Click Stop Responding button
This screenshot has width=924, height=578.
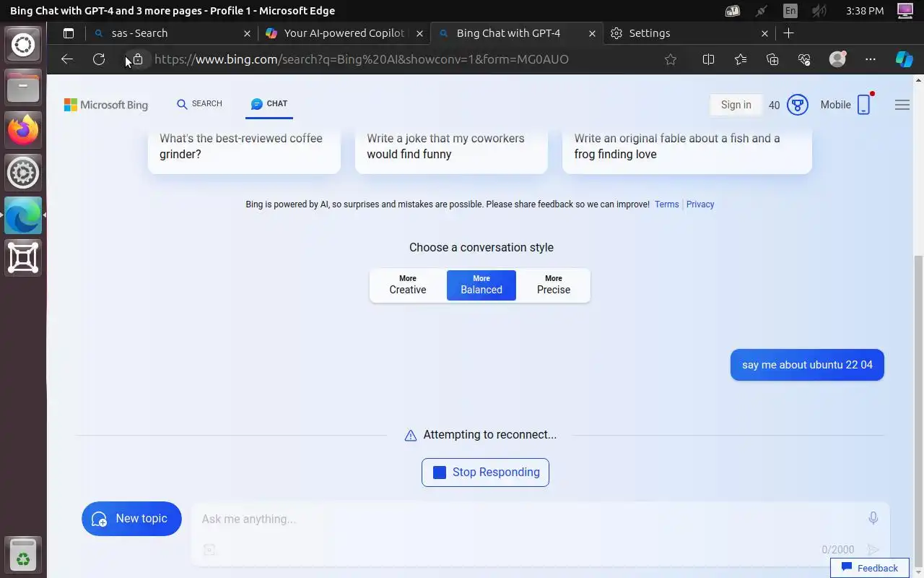[x=485, y=473]
